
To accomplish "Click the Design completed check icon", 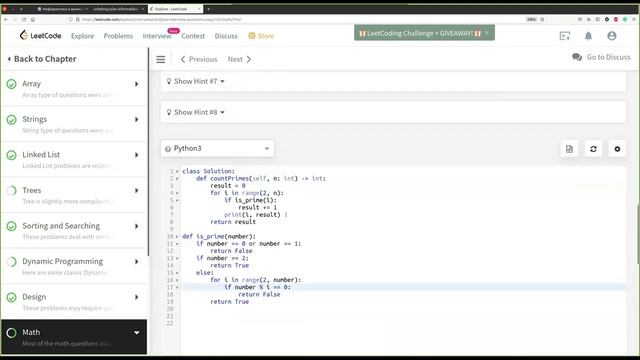I will point(11,297).
